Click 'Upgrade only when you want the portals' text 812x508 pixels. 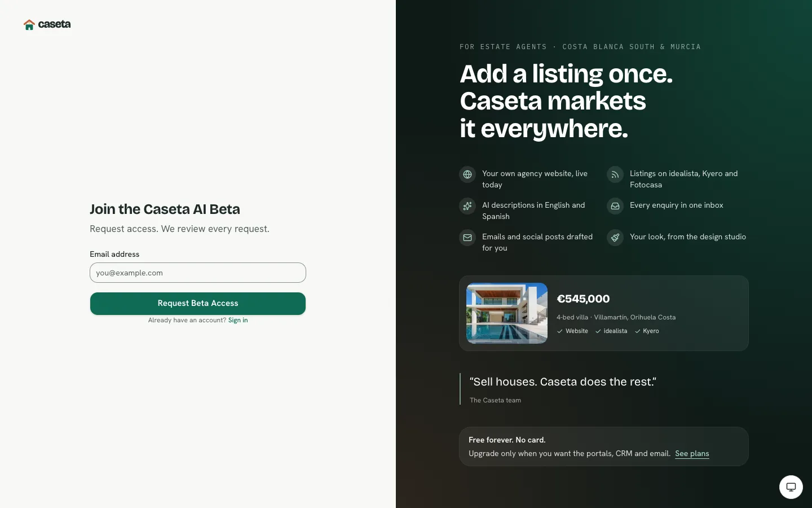(570, 453)
